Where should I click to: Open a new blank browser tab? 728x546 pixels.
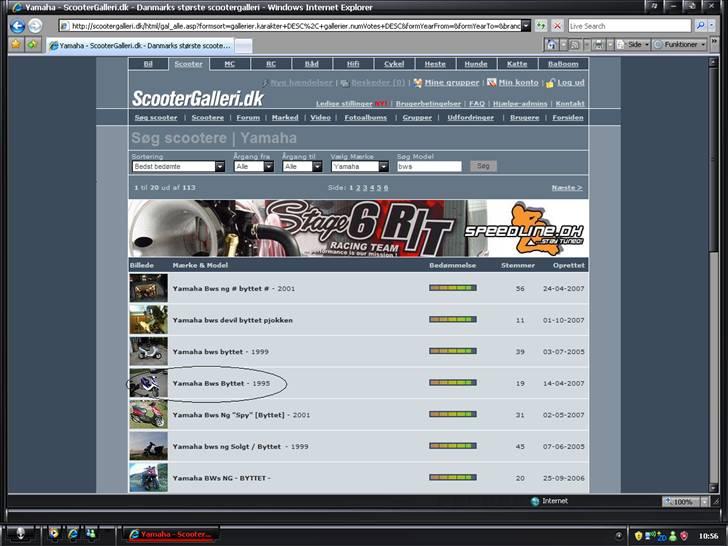pos(244,46)
